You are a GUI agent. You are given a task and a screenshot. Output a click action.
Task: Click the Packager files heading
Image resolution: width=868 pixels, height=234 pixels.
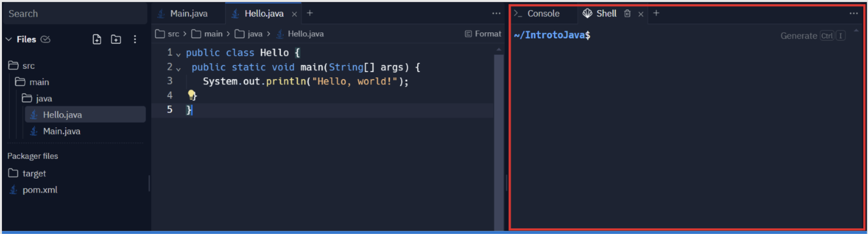coord(33,156)
